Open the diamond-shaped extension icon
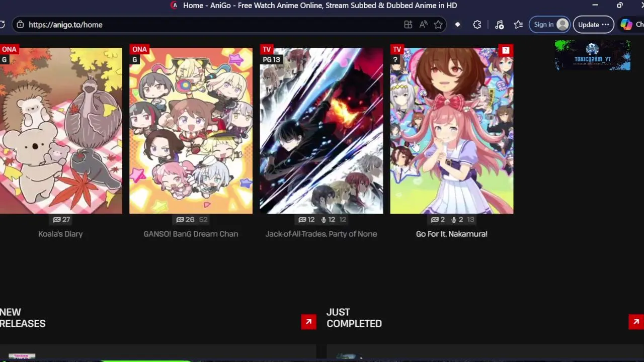 (457, 25)
